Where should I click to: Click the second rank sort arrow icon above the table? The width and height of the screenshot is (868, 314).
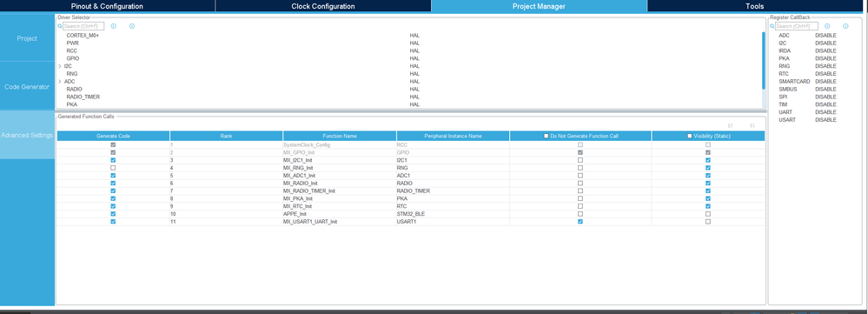click(x=752, y=126)
